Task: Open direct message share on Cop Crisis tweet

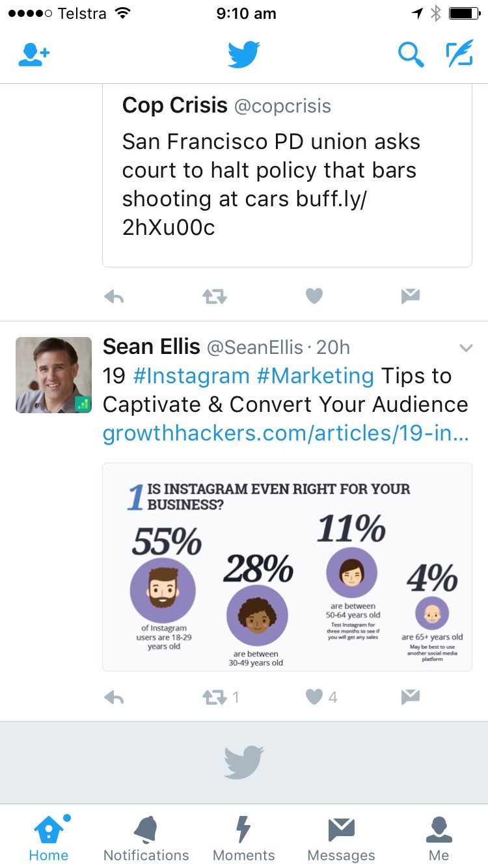Action: point(409,296)
